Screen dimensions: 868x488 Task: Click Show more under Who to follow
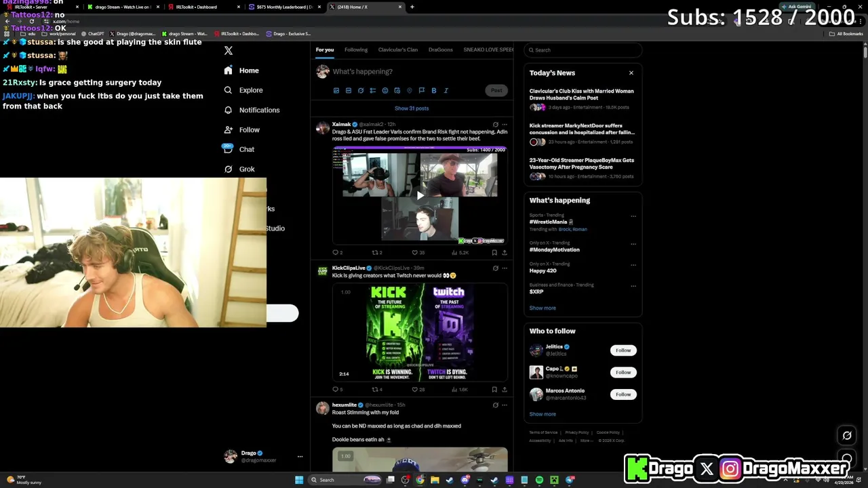pyautogui.click(x=542, y=414)
